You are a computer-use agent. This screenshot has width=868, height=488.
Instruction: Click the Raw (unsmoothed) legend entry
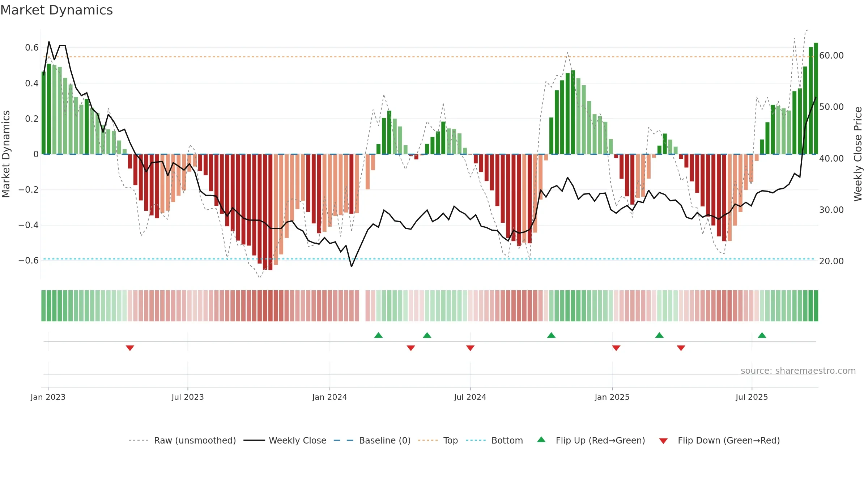[x=182, y=440]
